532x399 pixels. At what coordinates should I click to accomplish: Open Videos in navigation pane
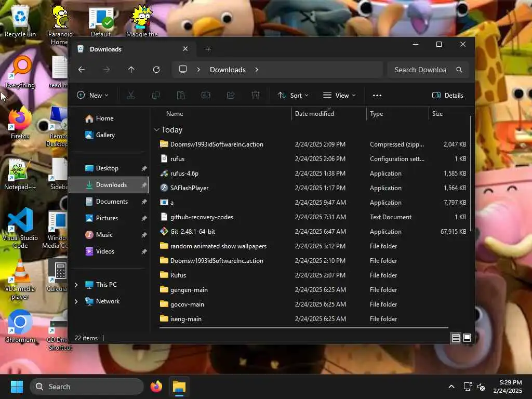(x=109, y=251)
